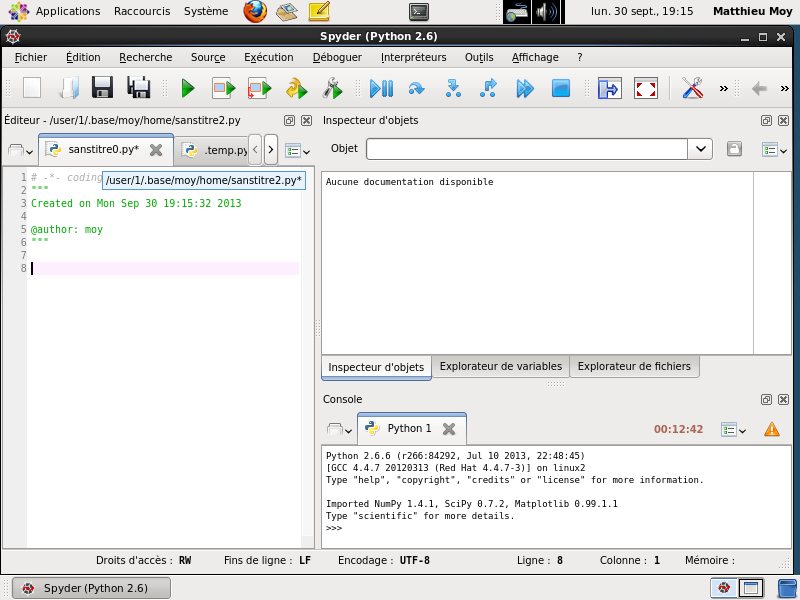Select the Python 1 console tab
Image resolution: width=800 pixels, height=600 pixels.
click(409, 428)
